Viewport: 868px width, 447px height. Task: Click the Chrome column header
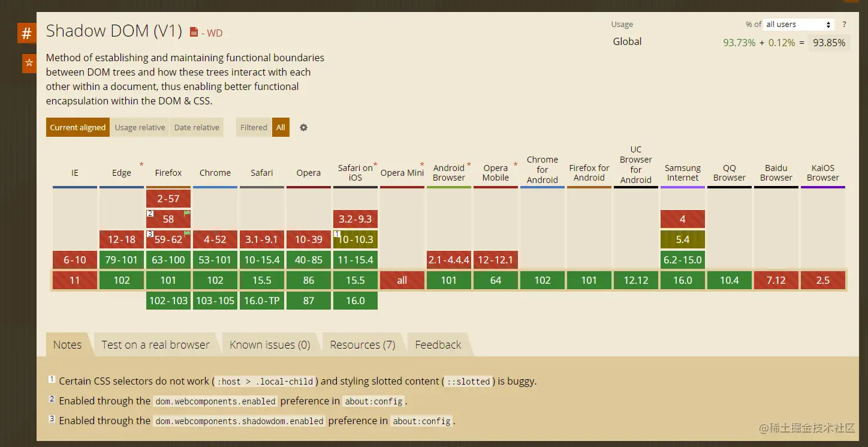(x=215, y=173)
